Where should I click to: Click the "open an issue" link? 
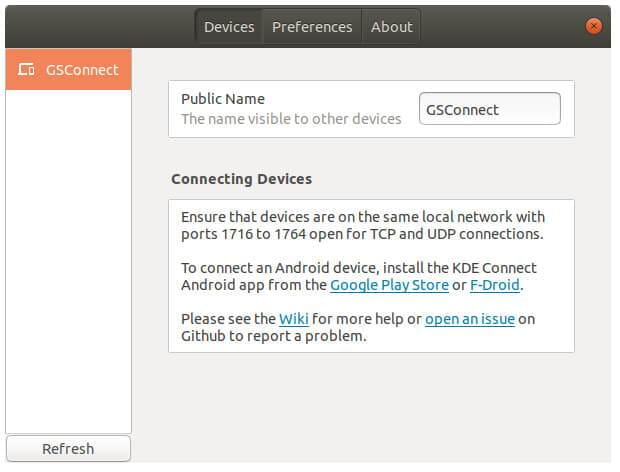click(469, 319)
